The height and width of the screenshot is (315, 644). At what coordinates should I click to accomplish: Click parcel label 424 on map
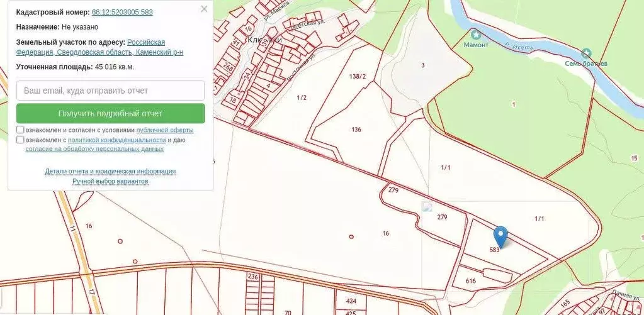(x=351, y=301)
